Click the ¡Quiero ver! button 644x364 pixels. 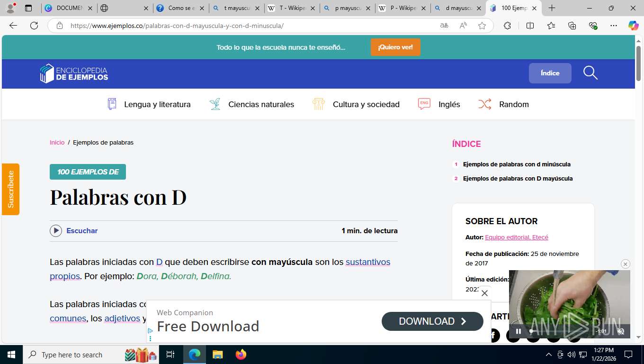(395, 47)
